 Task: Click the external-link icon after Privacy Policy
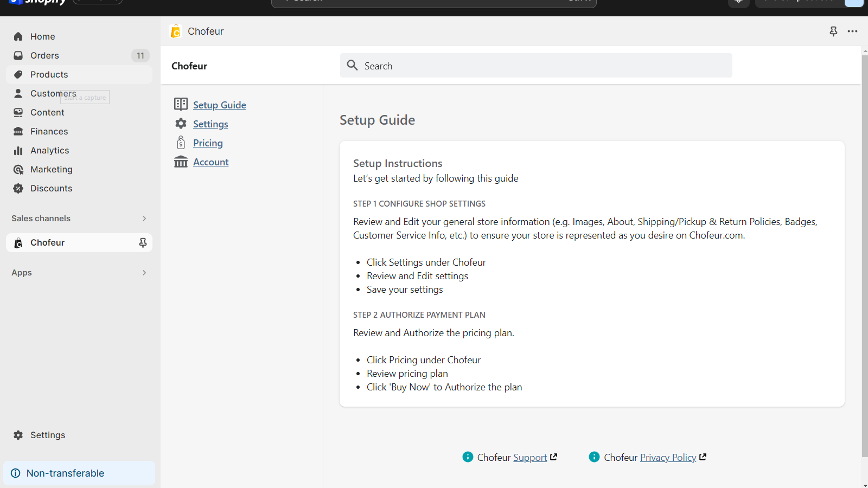click(703, 457)
